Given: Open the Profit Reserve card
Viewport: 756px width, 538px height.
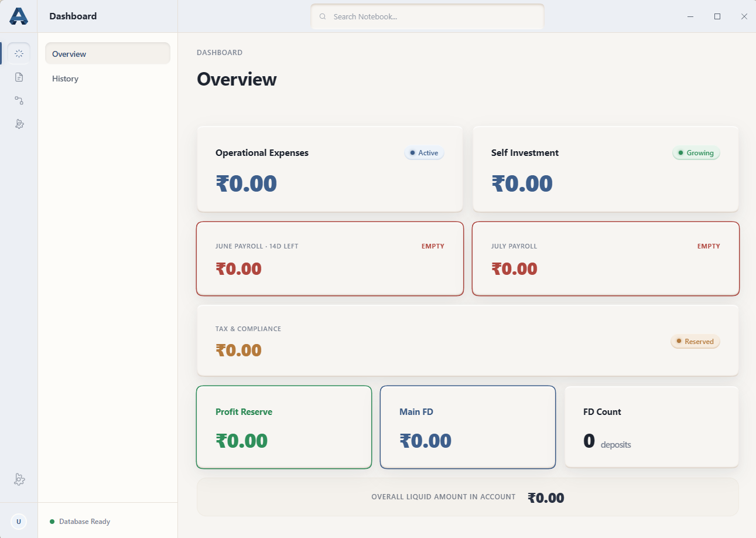Looking at the screenshot, I should [x=284, y=427].
